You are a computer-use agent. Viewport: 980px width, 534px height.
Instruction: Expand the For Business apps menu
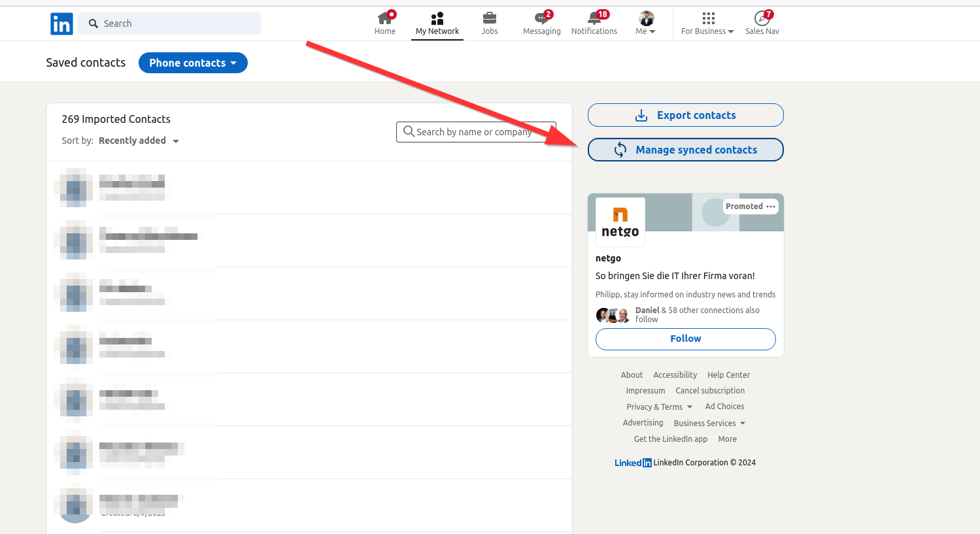pyautogui.click(x=707, y=23)
